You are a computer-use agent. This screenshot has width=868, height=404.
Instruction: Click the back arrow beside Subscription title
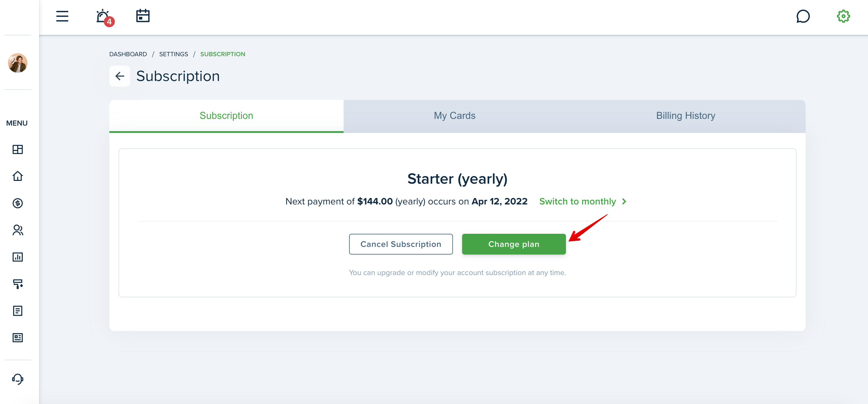(x=120, y=76)
